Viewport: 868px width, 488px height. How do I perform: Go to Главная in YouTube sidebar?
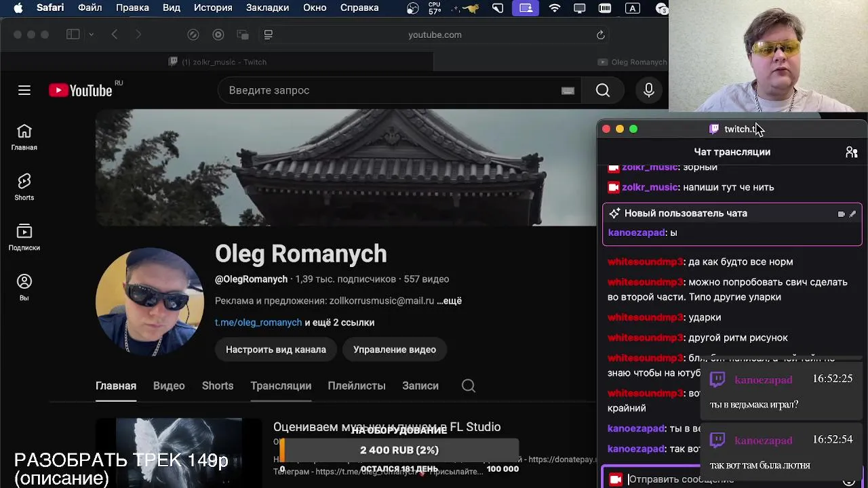tap(24, 137)
